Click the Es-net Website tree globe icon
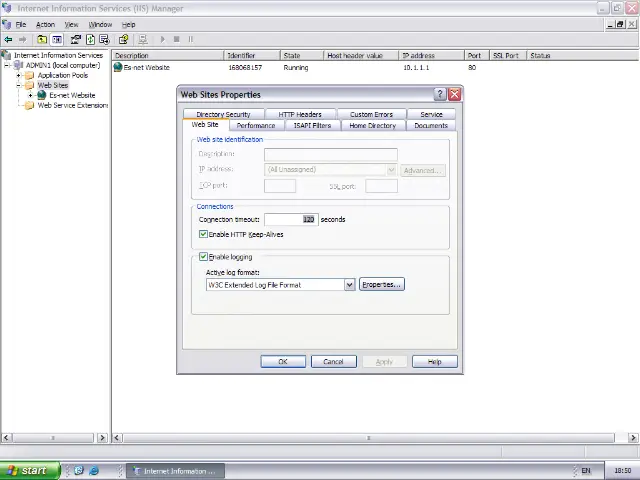Image resolution: width=640 pixels, height=480 pixels. (x=42, y=96)
